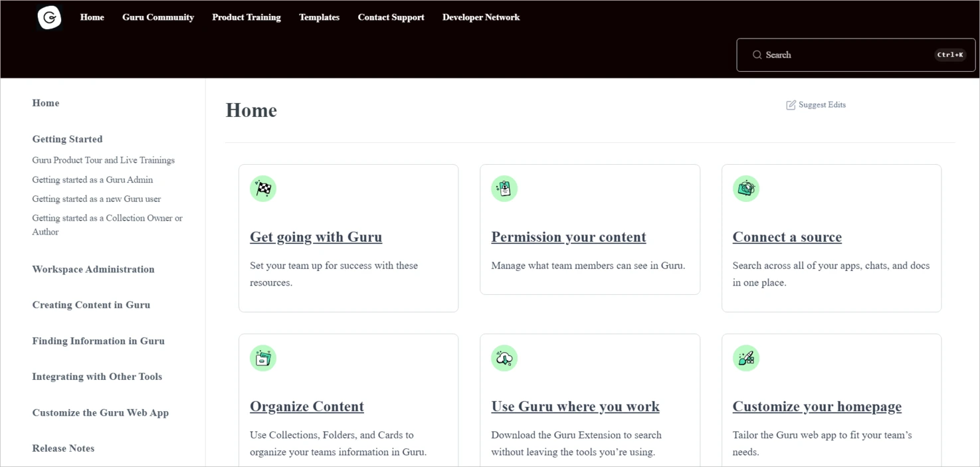Click the Connect a source card icon

click(746, 189)
